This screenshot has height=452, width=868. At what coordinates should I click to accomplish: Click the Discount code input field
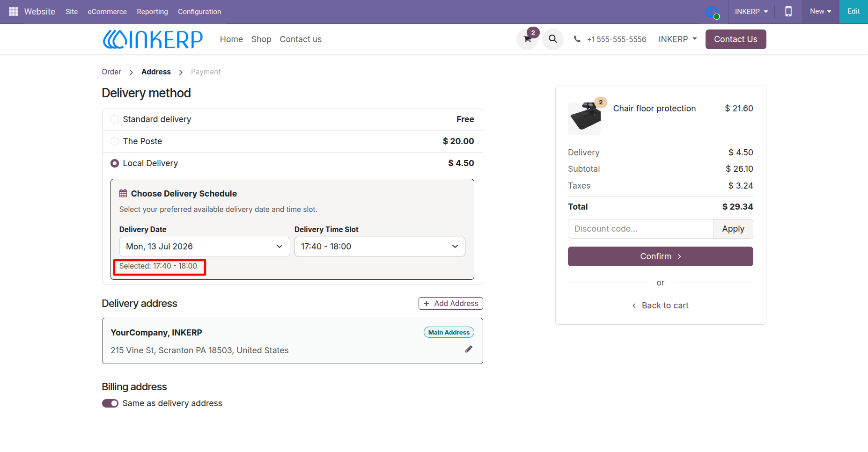(x=640, y=229)
